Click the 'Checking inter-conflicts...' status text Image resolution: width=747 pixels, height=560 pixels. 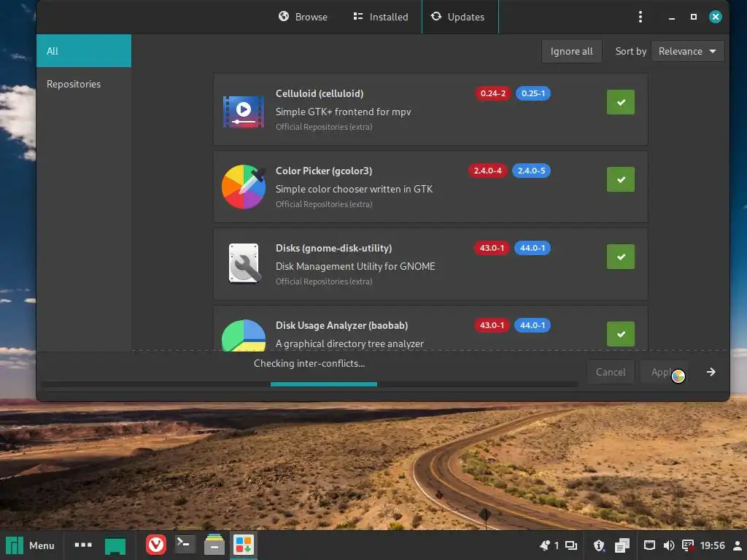click(x=309, y=363)
